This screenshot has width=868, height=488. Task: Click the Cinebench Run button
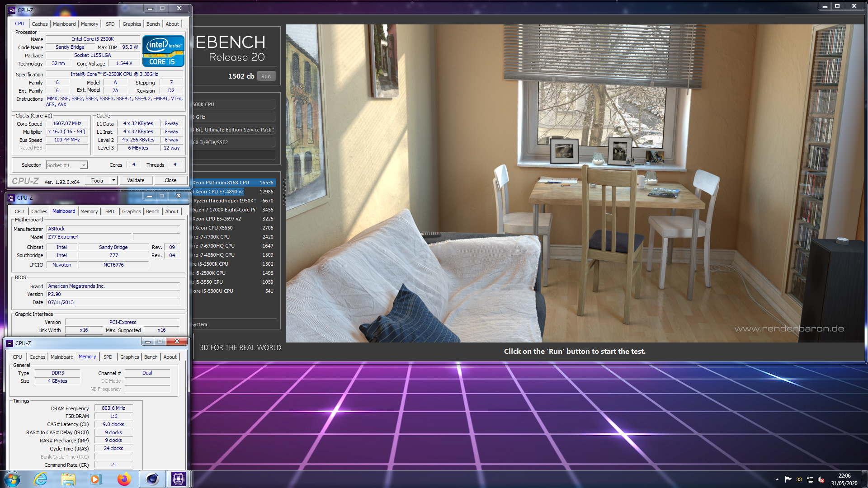(266, 76)
